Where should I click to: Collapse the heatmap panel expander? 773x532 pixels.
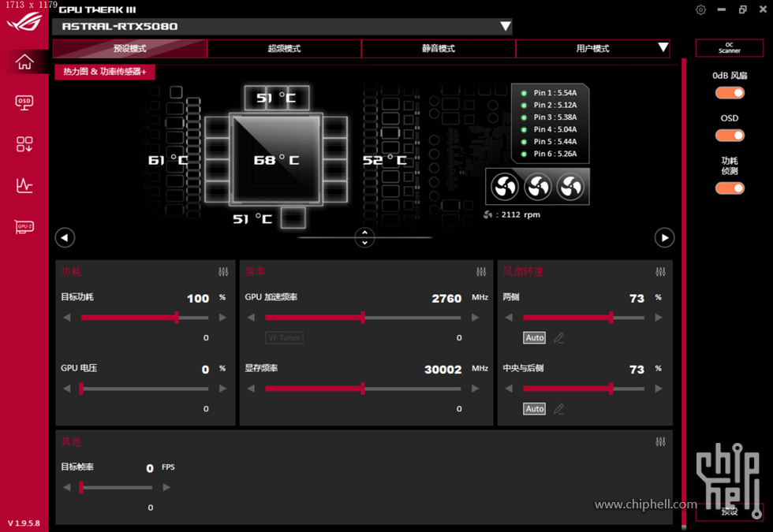tap(364, 238)
